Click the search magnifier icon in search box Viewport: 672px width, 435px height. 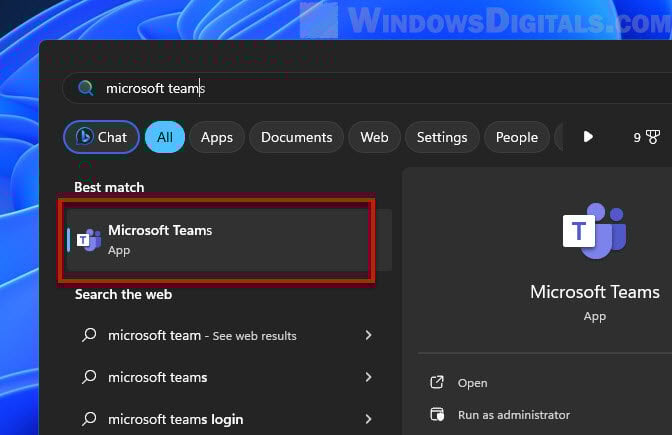(x=86, y=88)
